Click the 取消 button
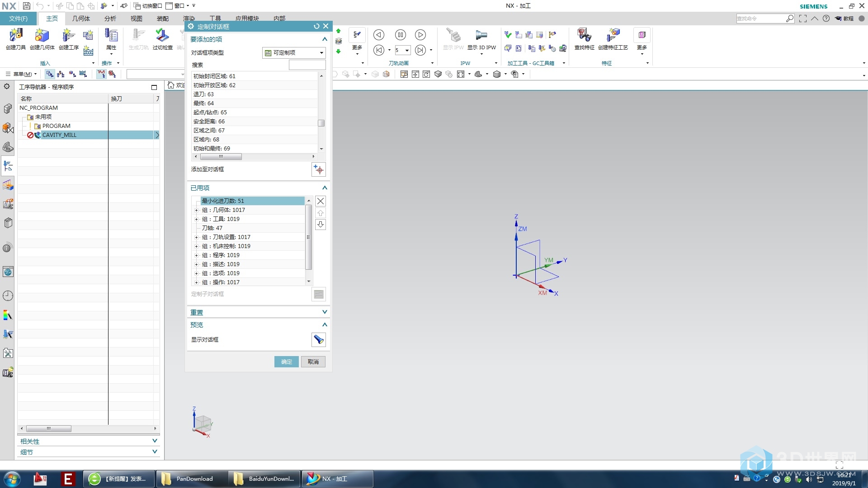The height and width of the screenshot is (488, 868). pyautogui.click(x=313, y=362)
